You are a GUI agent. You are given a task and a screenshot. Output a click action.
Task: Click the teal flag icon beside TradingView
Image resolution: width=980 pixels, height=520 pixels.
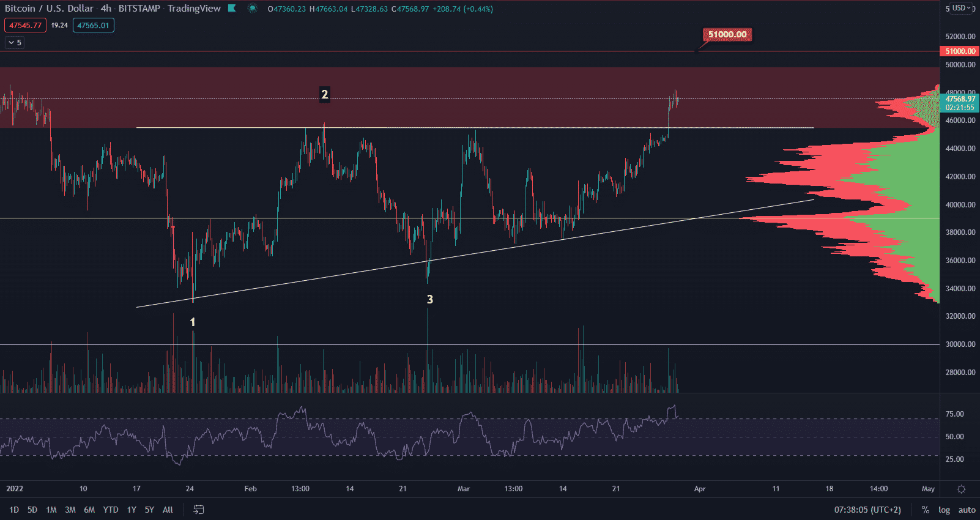(232, 9)
